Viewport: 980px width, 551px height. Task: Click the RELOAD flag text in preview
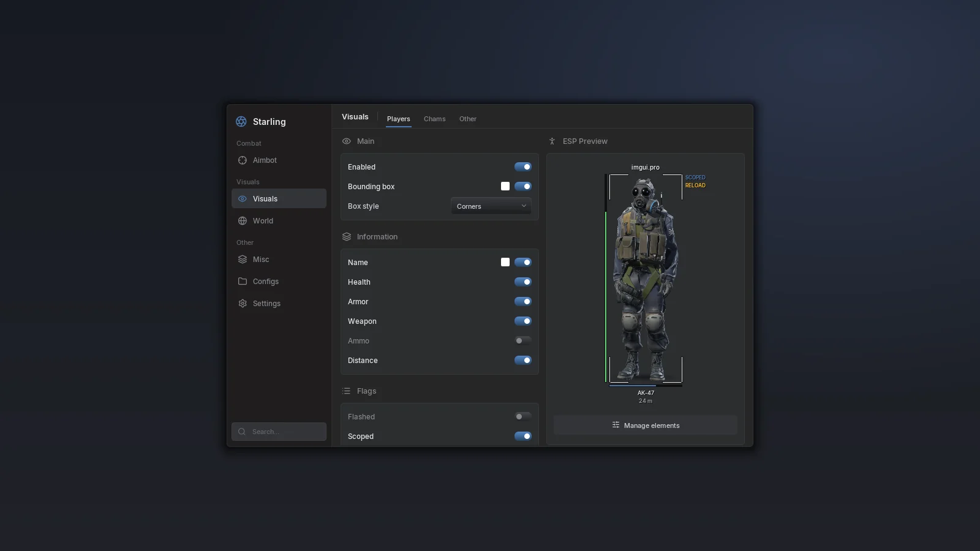[x=695, y=186]
